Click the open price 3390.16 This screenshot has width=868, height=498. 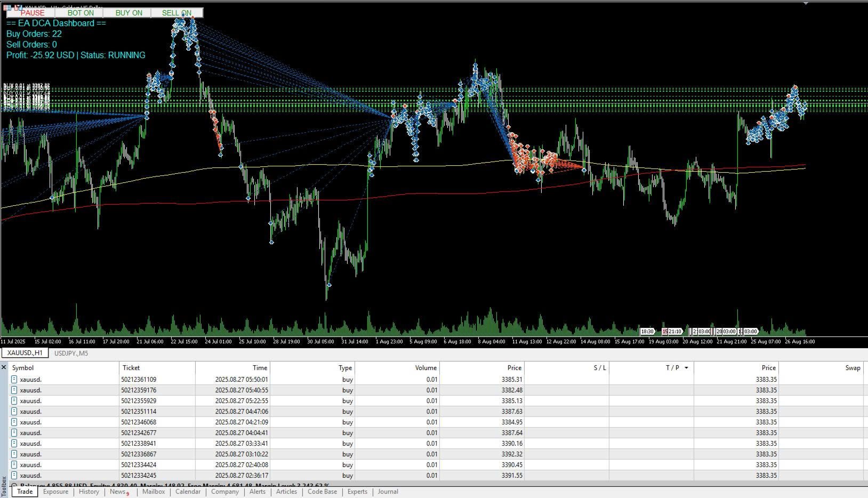tap(512, 444)
